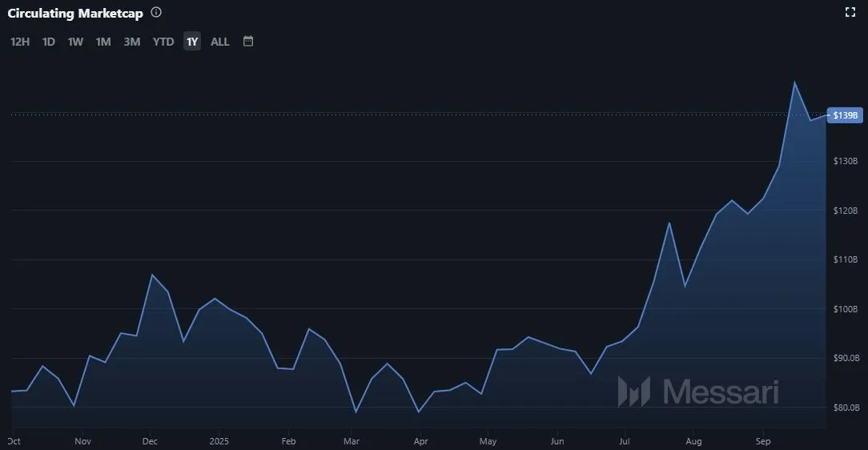Click the $80.0B y-axis label
The height and width of the screenshot is (450, 868).
coord(845,408)
